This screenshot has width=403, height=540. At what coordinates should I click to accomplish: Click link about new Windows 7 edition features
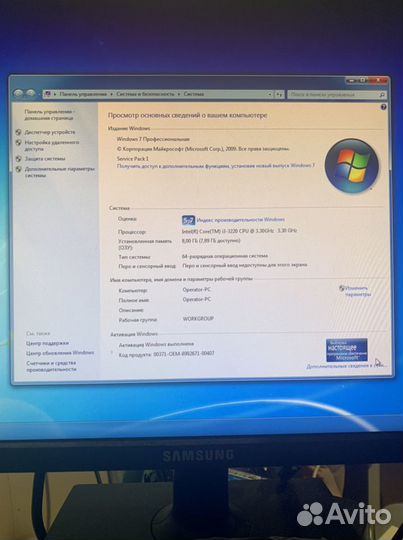click(x=216, y=166)
